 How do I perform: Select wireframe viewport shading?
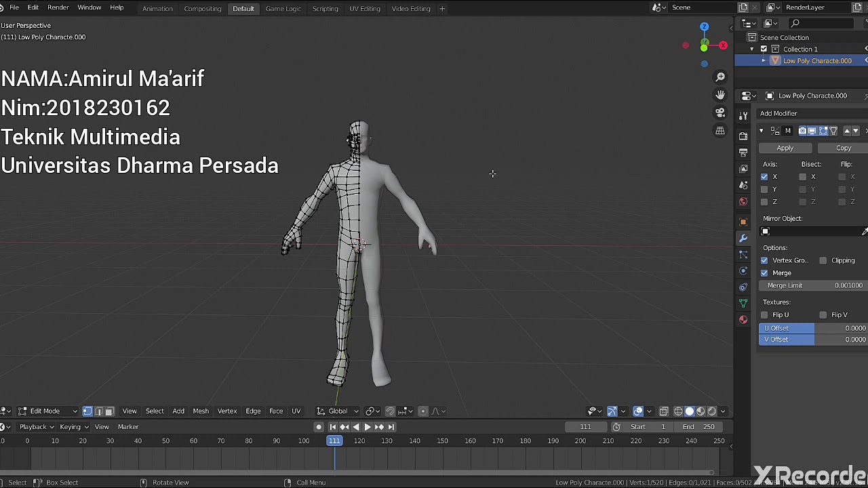click(x=678, y=411)
